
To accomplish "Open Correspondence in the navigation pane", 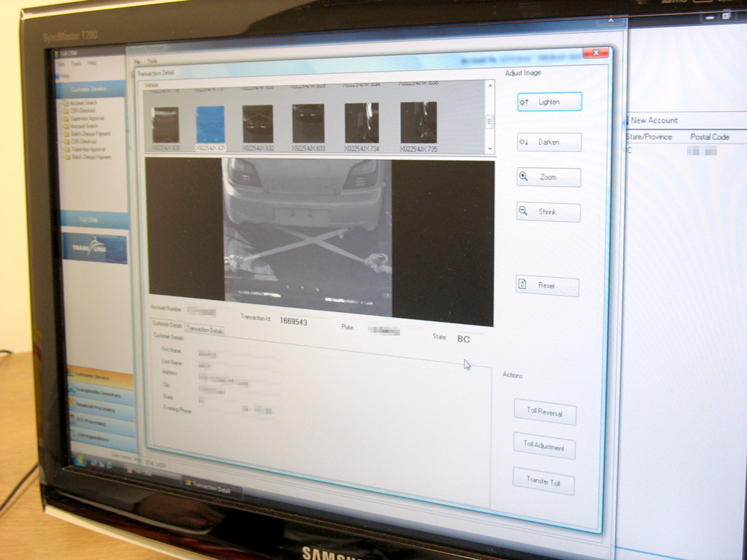I will point(102,439).
